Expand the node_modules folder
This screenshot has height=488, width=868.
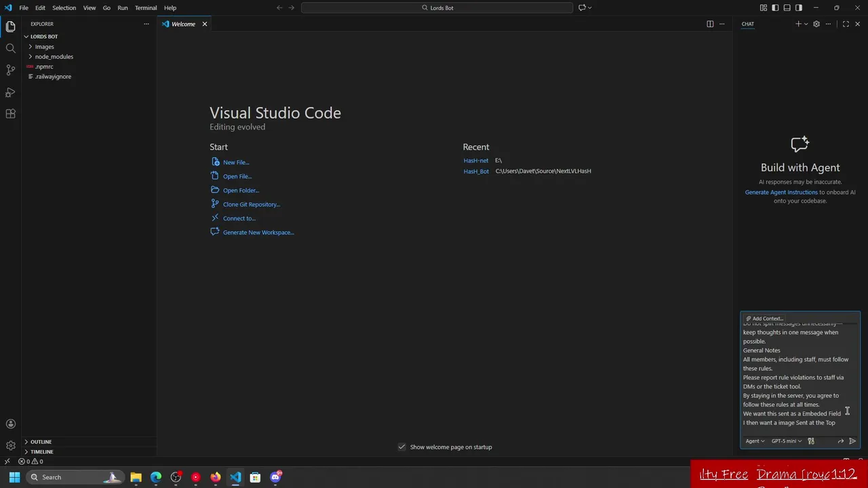(89, 57)
